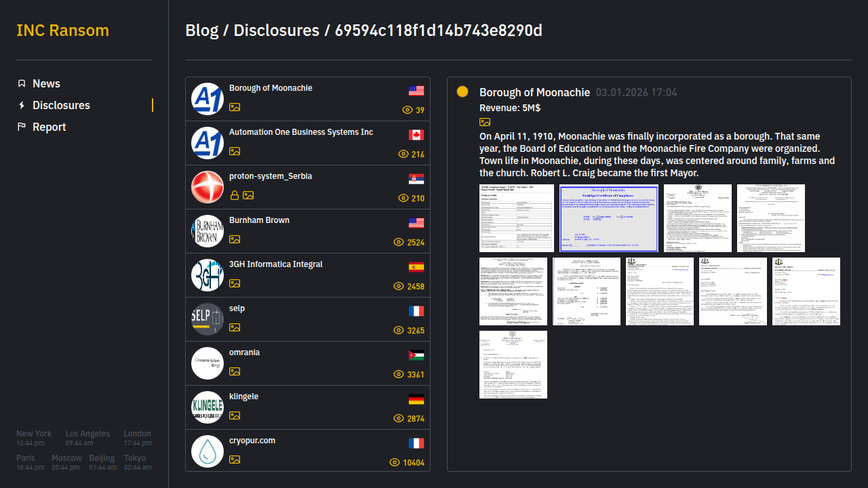The image size is (868, 488).
Task: Click the lock icon on proton-system_Serbia entry
Action: click(x=235, y=195)
